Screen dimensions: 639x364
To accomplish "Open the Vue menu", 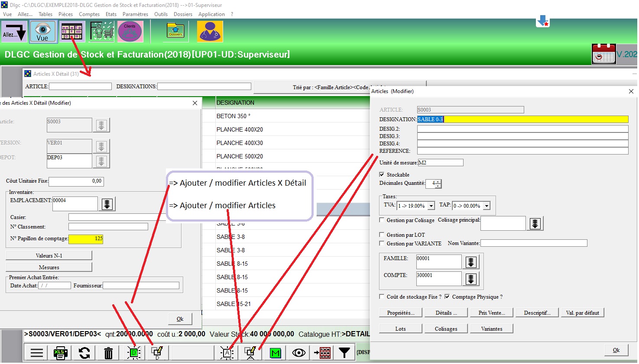I will pos(7,14).
